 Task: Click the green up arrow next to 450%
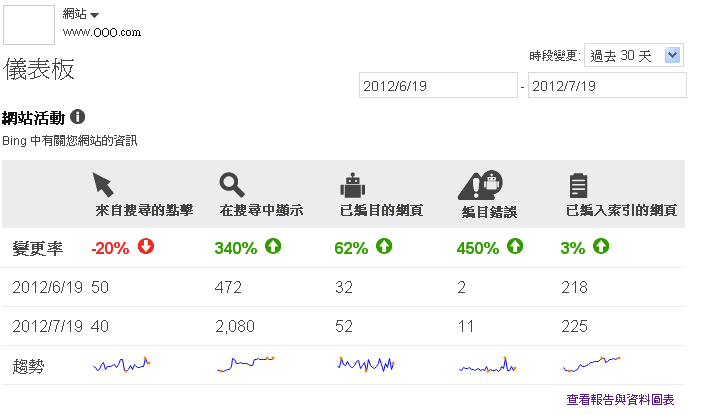pos(516,247)
